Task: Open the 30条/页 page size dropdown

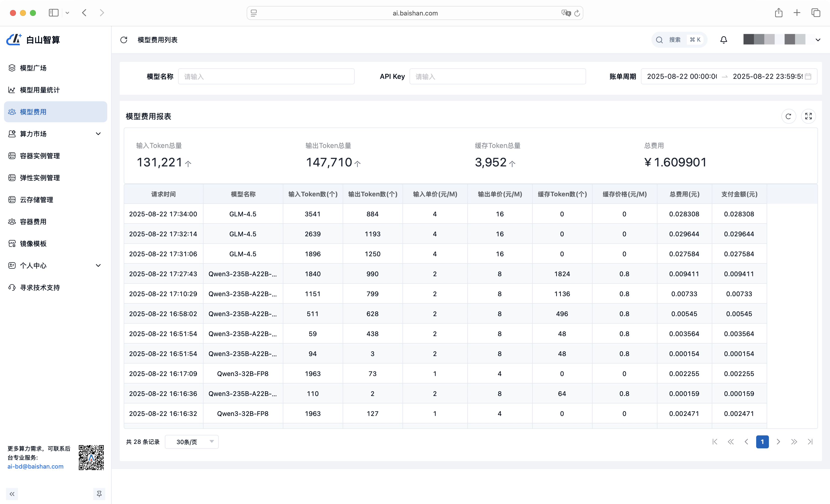Action: 192,442
